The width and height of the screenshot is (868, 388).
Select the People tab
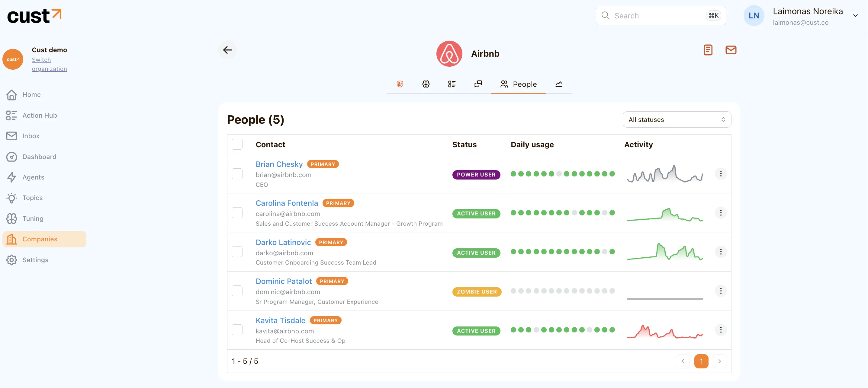click(x=518, y=84)
